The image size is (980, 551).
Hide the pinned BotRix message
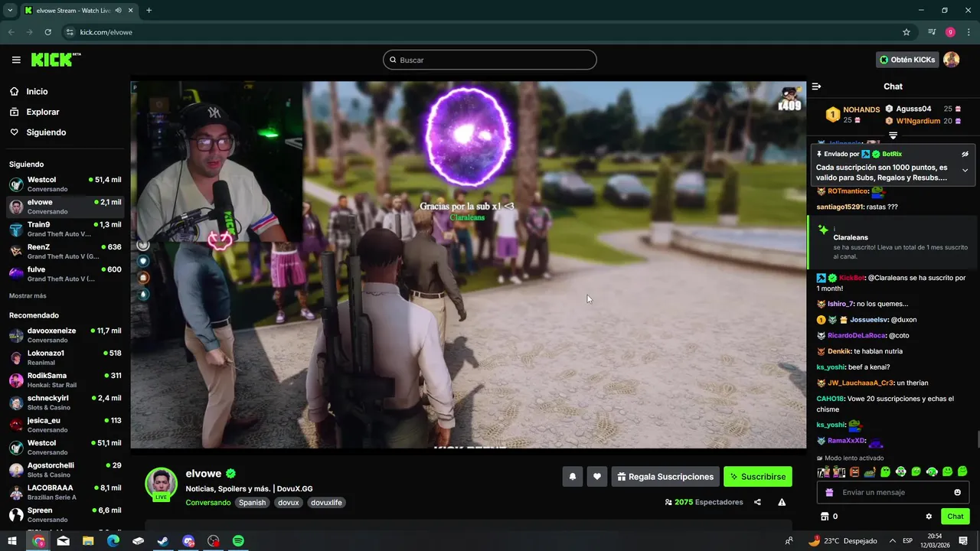click(965, 154)
